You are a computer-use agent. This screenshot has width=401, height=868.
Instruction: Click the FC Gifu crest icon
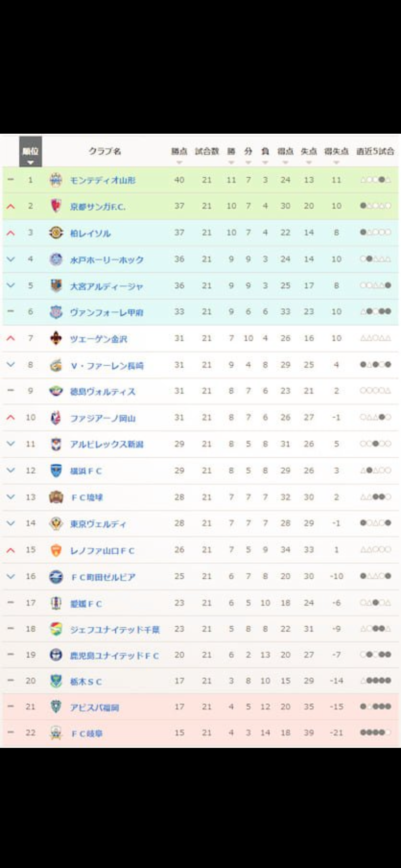56,733
